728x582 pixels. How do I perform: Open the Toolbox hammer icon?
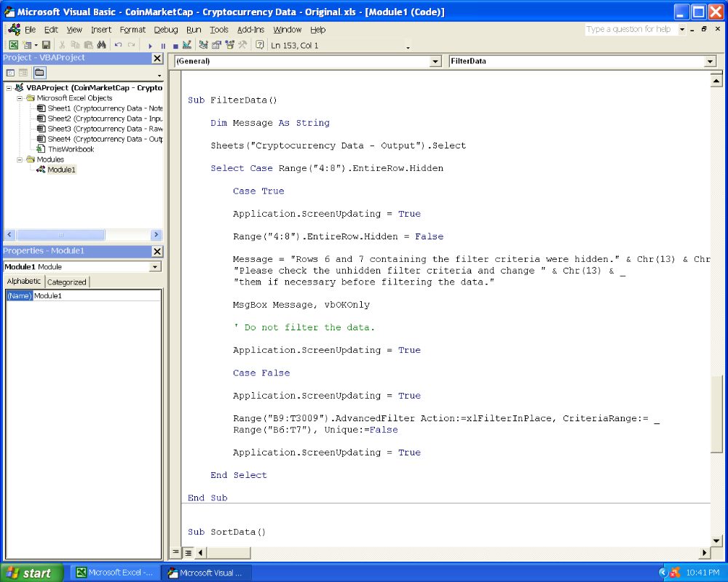242,45
